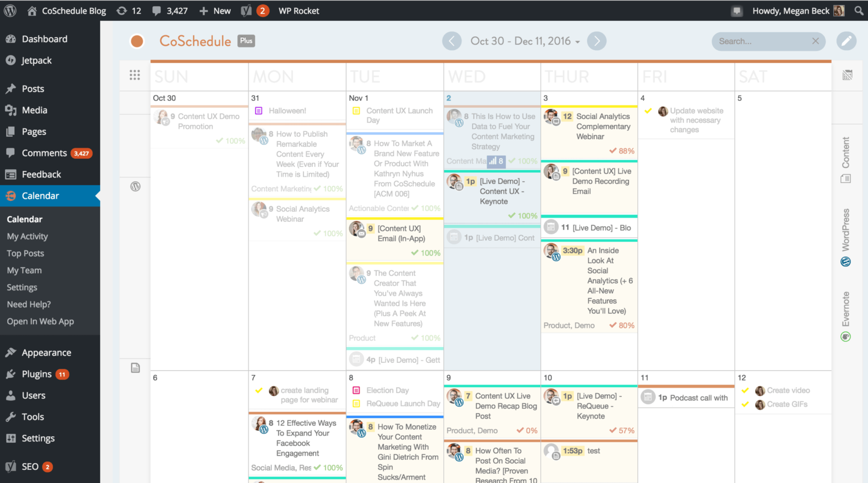Click the admin bar search magnifier
Viewport: 868px width, 483px height.
click(x=859, y=10)
